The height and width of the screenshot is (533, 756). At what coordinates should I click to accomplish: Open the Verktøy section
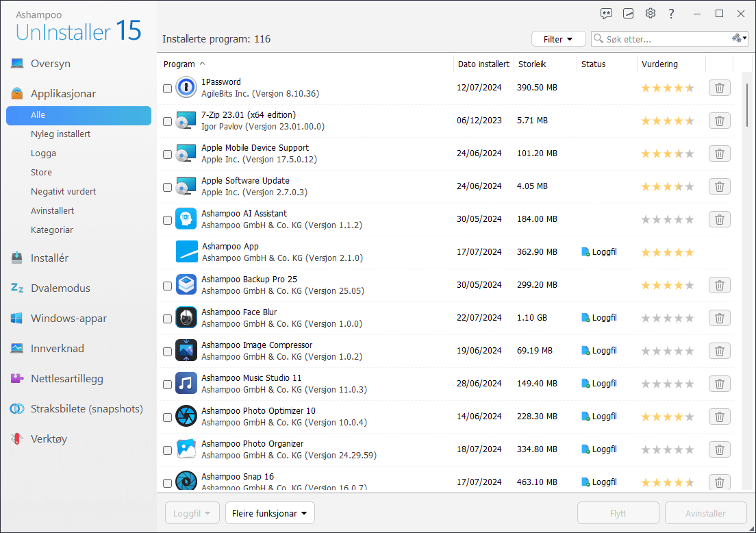[x=49, y=439]
